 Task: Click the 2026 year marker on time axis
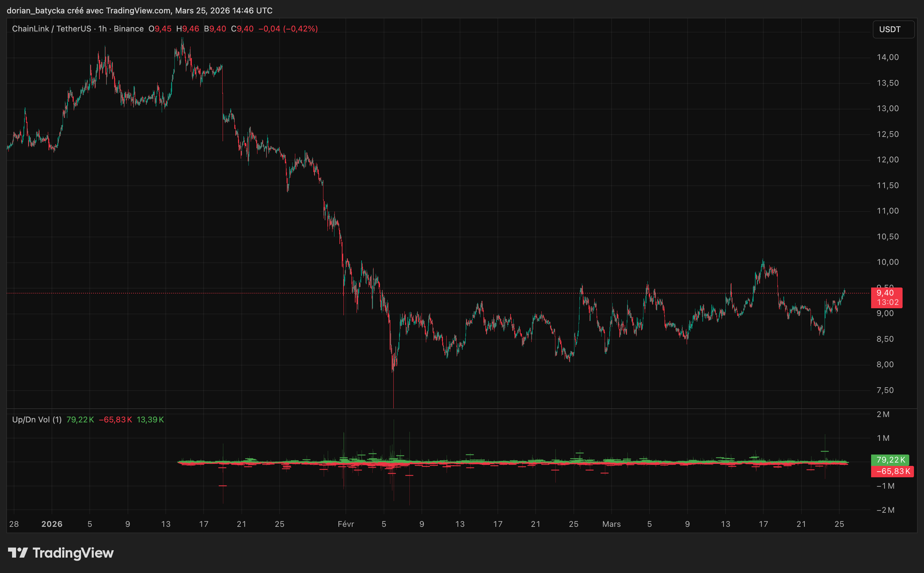52,524
